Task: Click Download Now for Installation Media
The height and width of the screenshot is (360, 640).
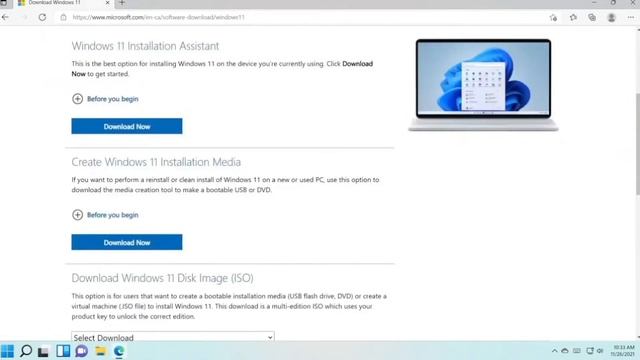Action: click(127, 242)
